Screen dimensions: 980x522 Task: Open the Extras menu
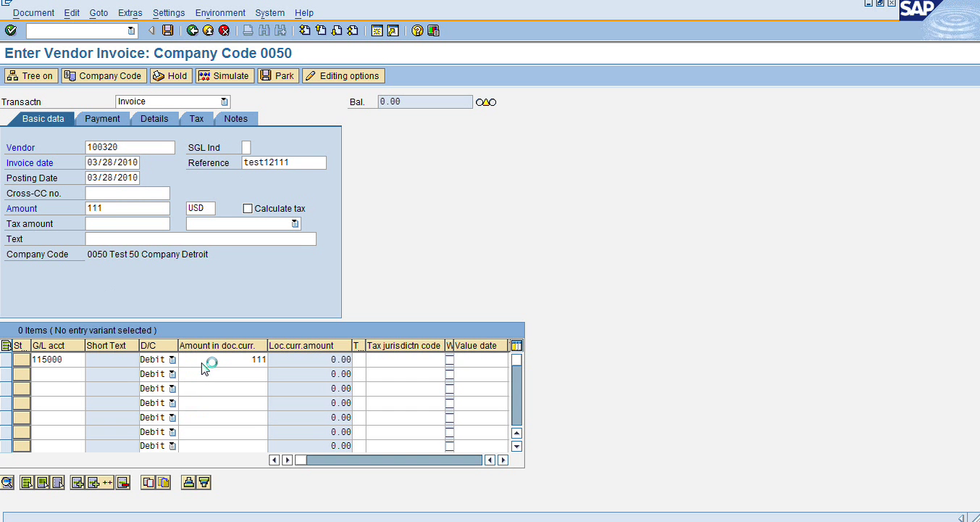click(130, 13)
